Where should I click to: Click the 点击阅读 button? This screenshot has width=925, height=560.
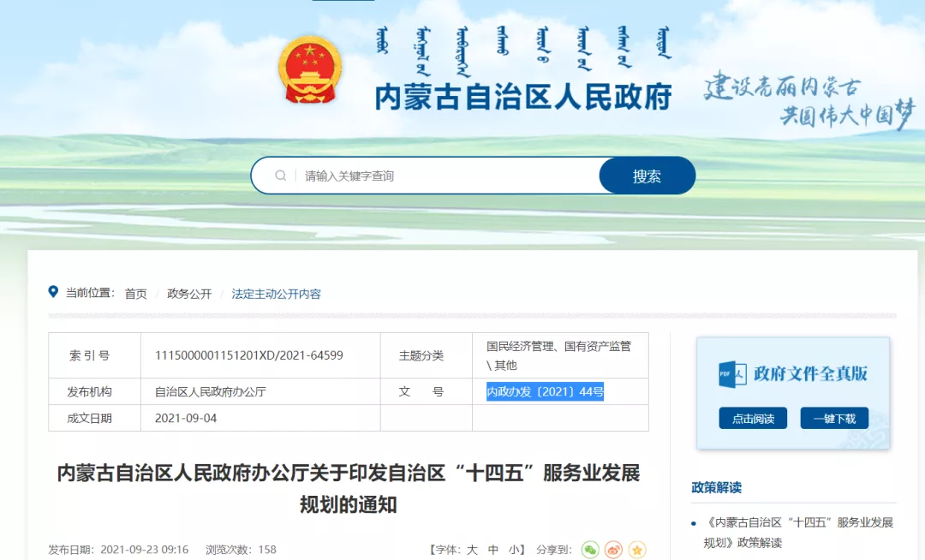753,419
